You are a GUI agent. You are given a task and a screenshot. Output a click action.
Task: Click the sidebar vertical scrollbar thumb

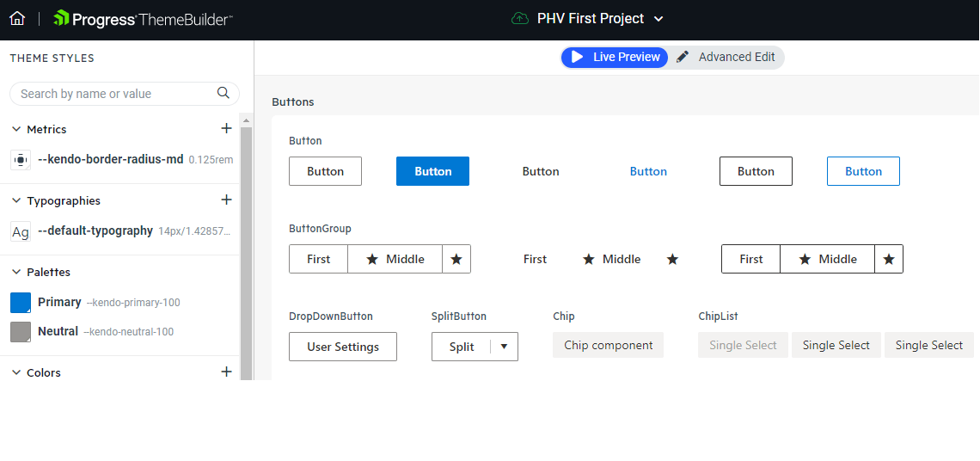click(246, 253)
